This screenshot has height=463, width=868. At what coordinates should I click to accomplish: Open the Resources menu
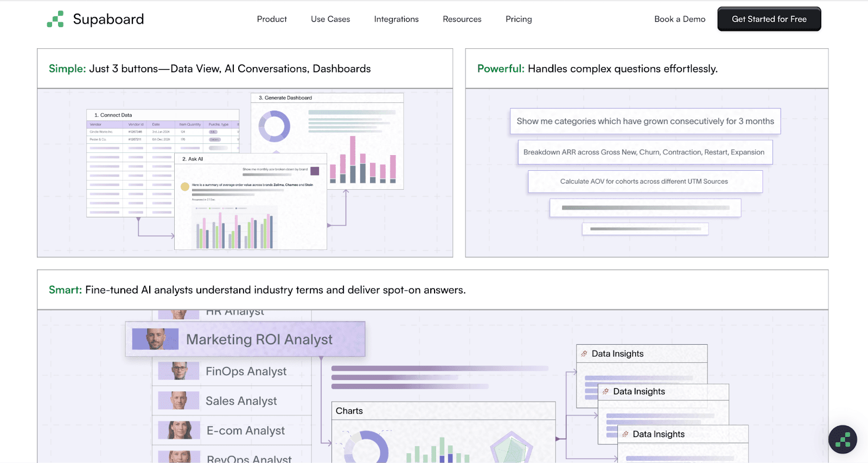462,19
